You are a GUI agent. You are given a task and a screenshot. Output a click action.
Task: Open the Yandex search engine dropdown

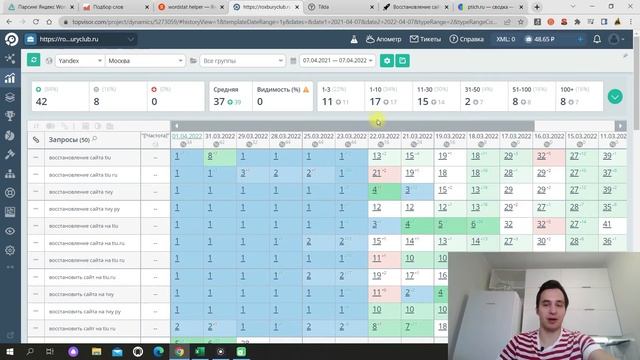pos(80,61)
